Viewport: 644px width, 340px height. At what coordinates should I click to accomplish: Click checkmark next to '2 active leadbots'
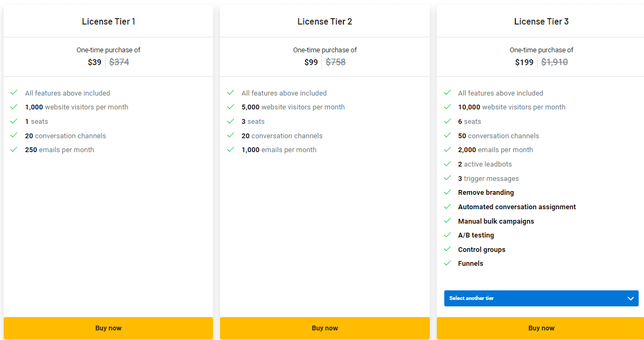click(x=447, y=164)
